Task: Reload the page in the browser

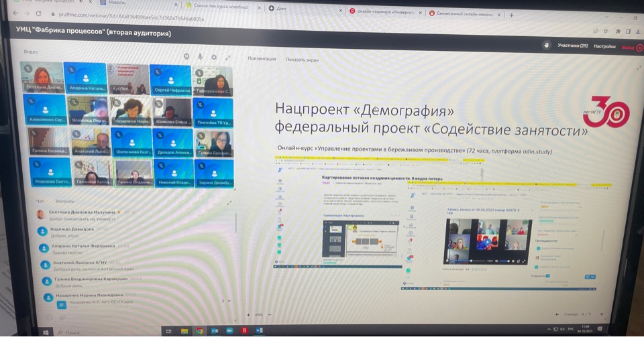Action: [38, 13]
